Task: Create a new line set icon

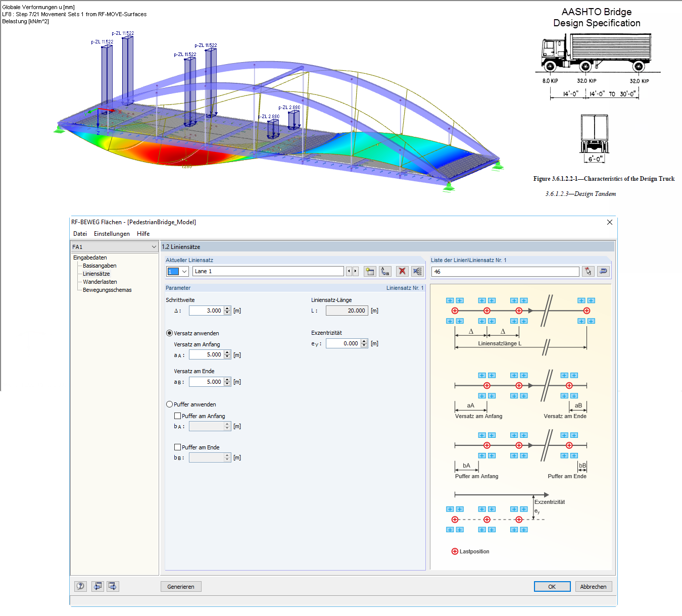Action: click(370, 271)
